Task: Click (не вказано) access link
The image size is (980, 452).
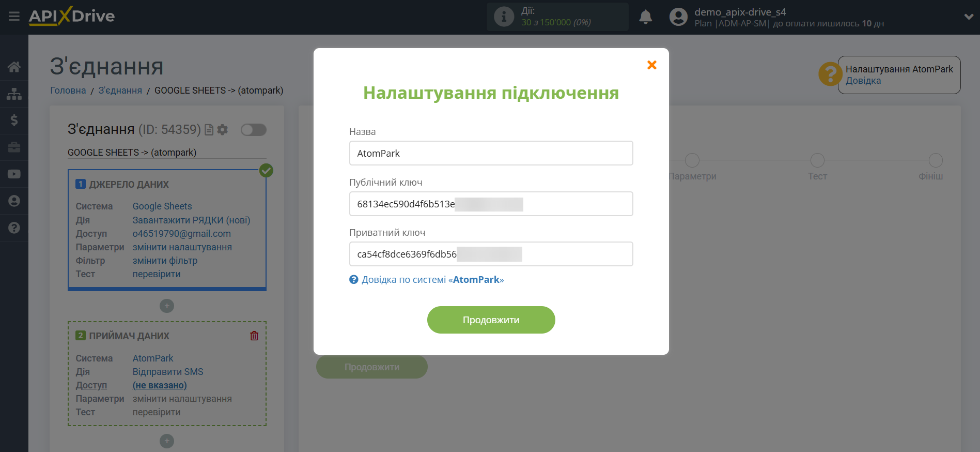Action: click(160, 385)
